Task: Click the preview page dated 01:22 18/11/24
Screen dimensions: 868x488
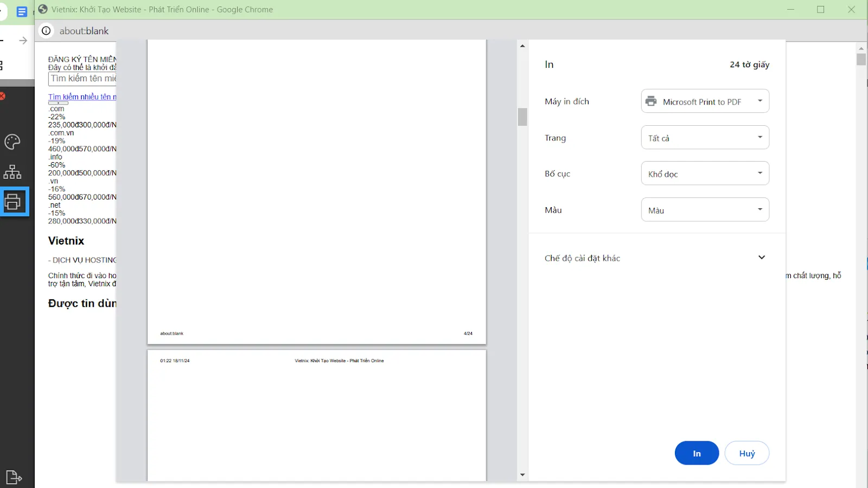Action: click(x=317, y=415)
